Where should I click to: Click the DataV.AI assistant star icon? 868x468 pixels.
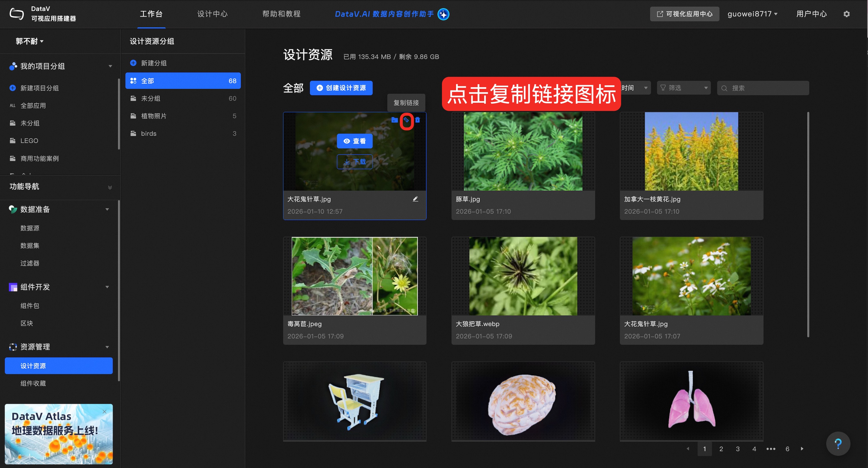point(443,14)
